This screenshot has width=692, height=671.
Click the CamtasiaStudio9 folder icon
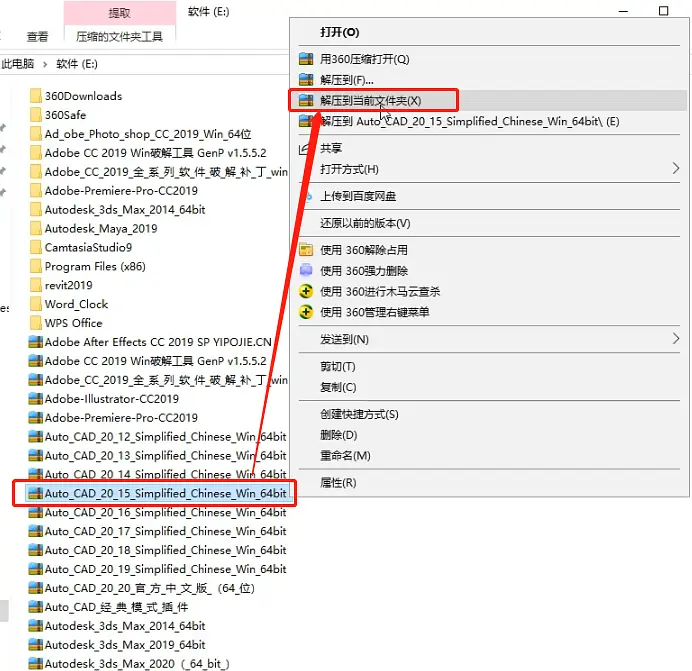pos(36,247)
